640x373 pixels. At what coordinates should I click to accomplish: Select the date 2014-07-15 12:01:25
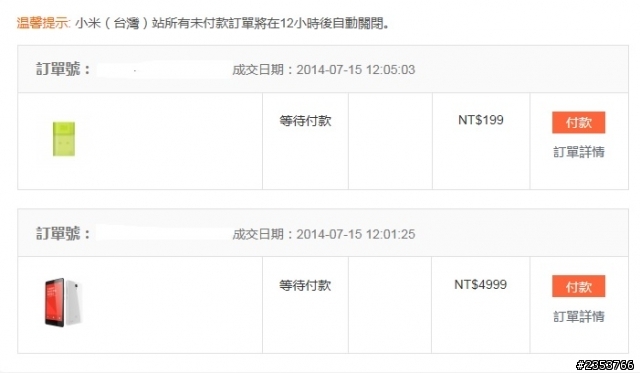coord(356,234)
